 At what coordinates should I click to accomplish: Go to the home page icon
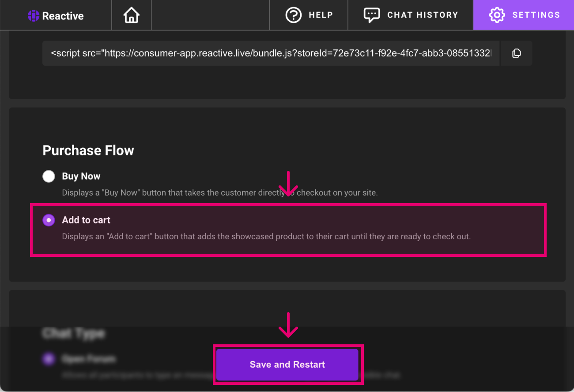click(x=132, y=15)
